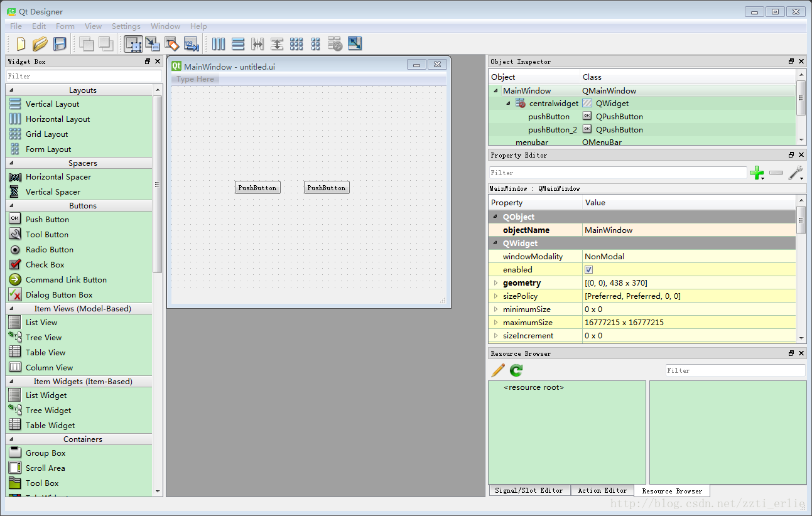Click the New Form toolbar icon
Viewport: 812px width, 516px height.
tap(21, 44)
